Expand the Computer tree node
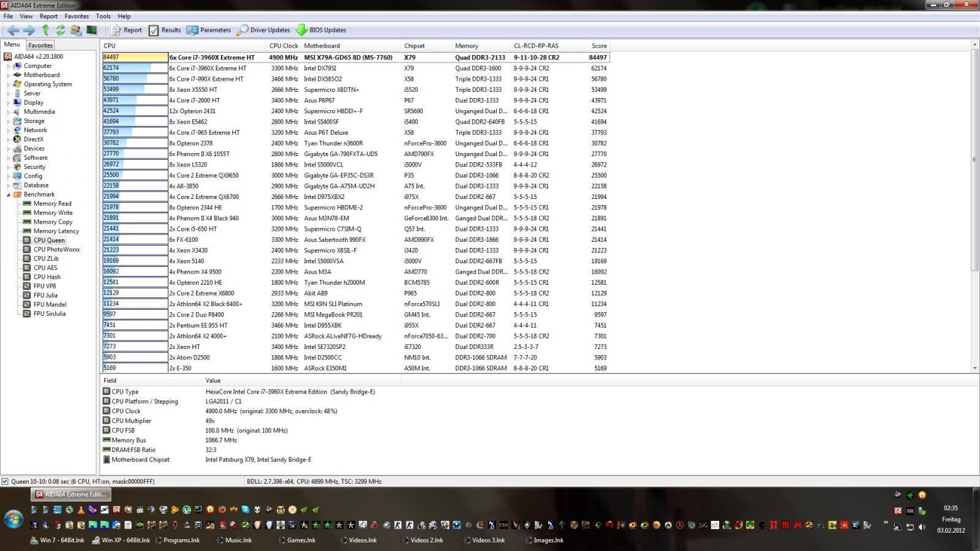Screen dimensions: 980x551 click(8, 66)
